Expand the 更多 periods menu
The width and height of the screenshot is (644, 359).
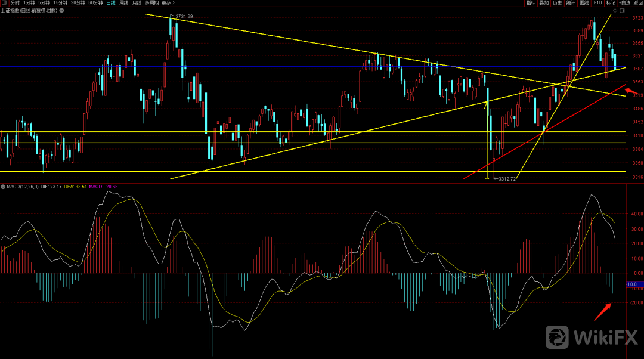(x=170, y=3)
